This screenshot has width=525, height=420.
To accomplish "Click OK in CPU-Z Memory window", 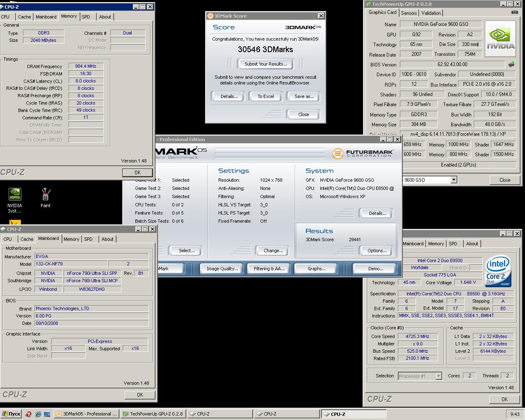I will pyautogui.click(x=137, y=172).
